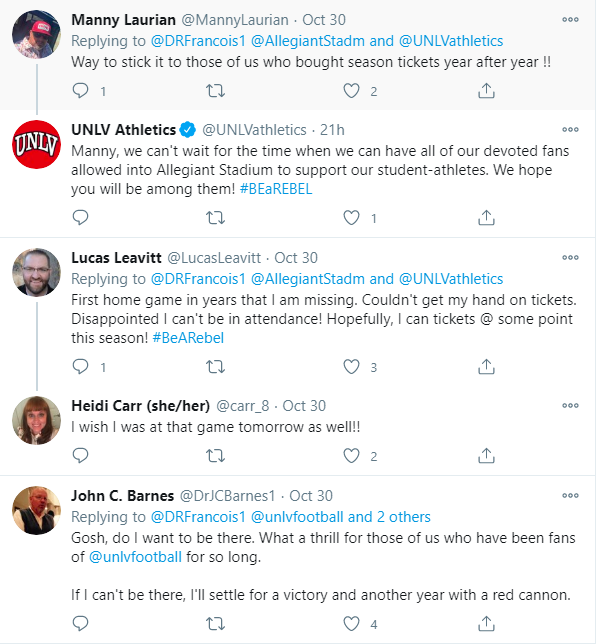Like Manny Laurian's season tickets tweet
This screenshot has width=604, height=644.
tap(351, 91)
